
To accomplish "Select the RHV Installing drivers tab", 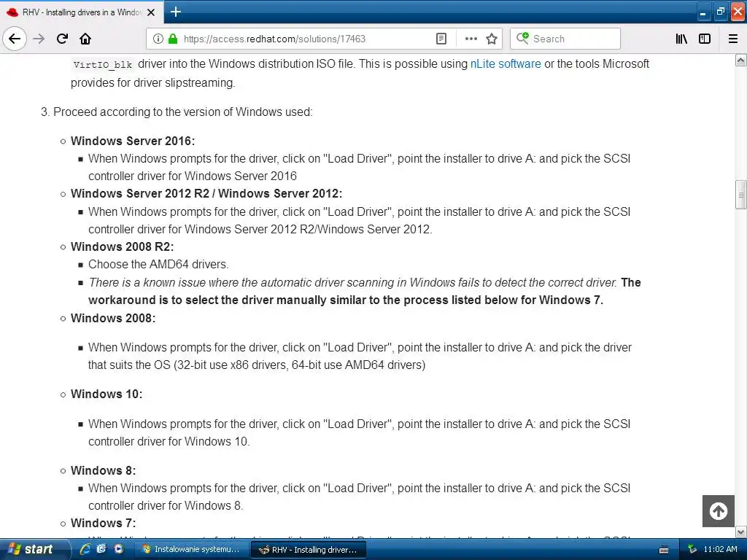I will pos(82,12).
